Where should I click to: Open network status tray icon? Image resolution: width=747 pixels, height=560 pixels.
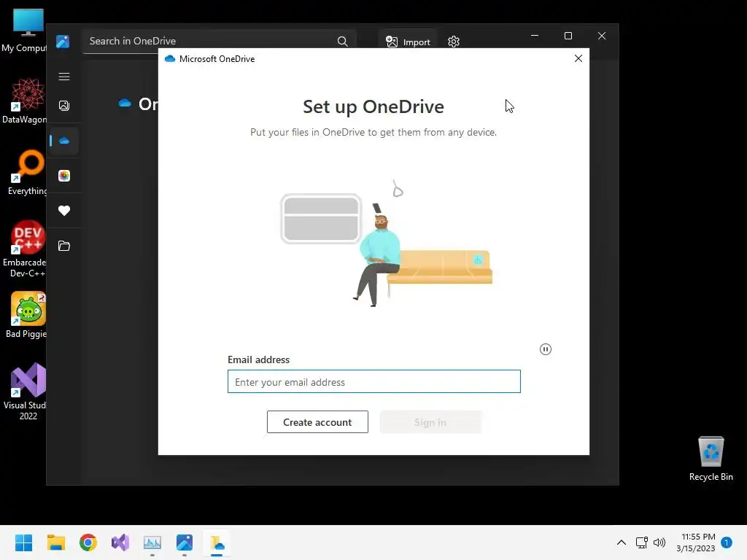[642, 542]
